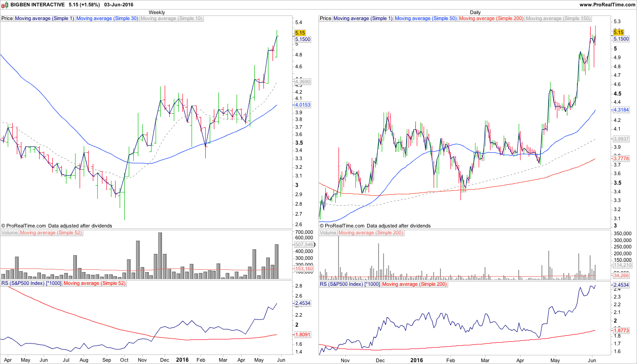637x364 pixels.
Task: Click Moving average (Simple 200) in Daily volume panel
Action: tap(371, 233)
